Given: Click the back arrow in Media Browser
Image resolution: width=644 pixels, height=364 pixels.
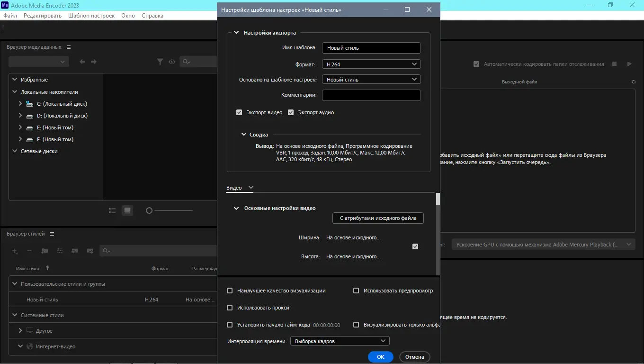Looking at the screenshot, I should tap(82, 62).
